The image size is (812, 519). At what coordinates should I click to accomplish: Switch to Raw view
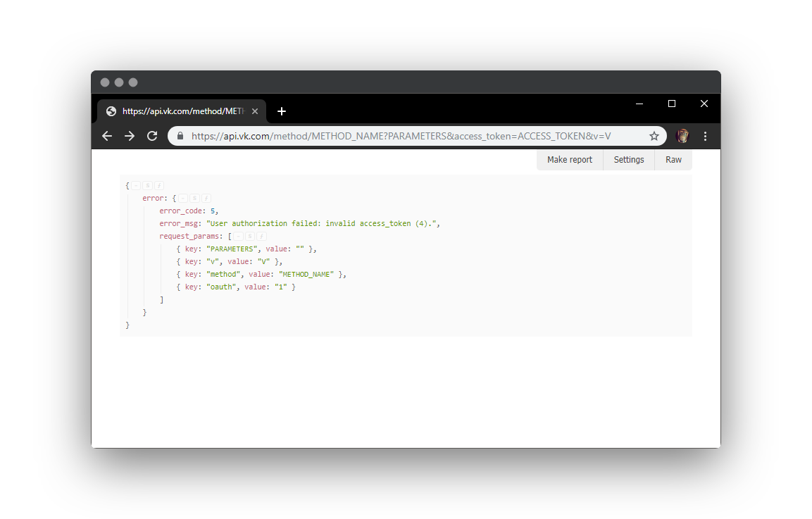(x=673, y=160)
